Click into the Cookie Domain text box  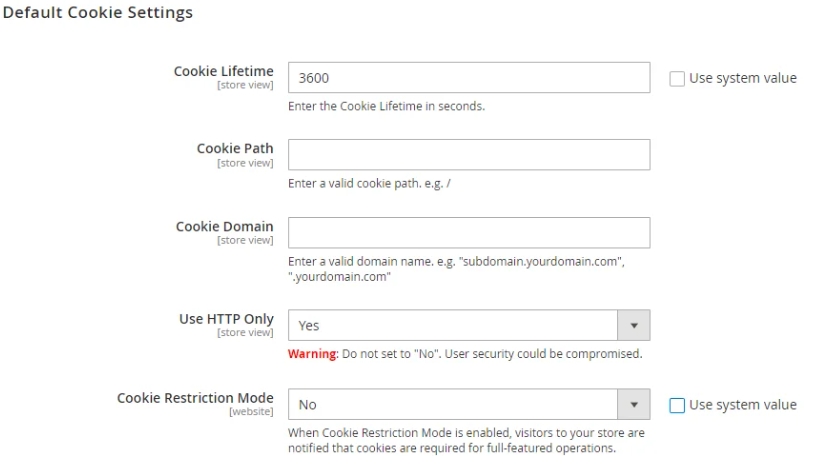tap(468, 232)
